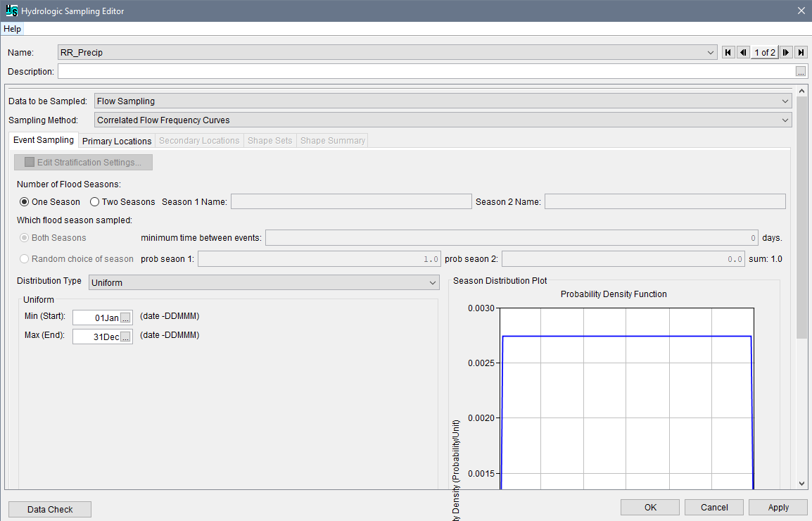Screen dimensions: 812x521
Task: Click the previous record arrow
Action: (x=742, y=52)
